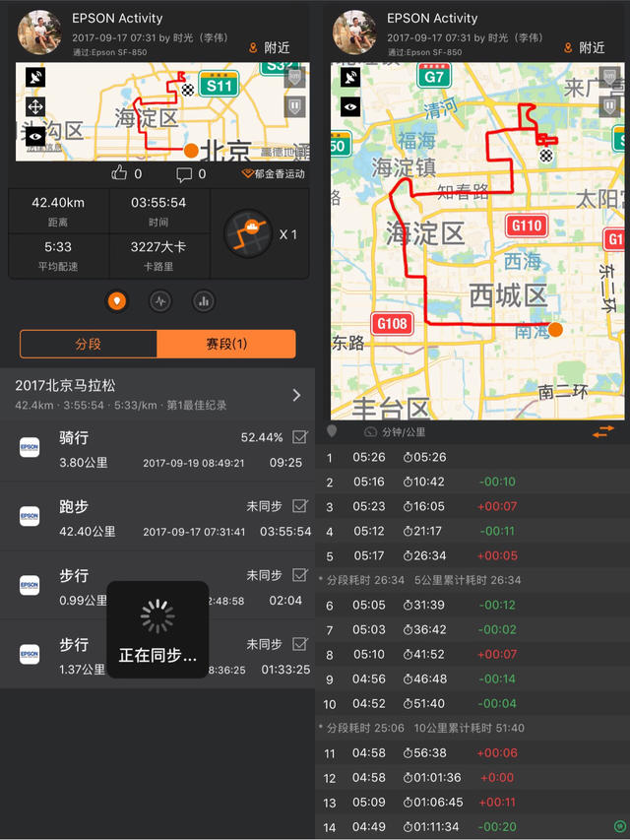Image resolution: width=630 pixels, height=840 pixels.
Task: Switch to the bar chart statistics view
Action: [x=204, y=301]
